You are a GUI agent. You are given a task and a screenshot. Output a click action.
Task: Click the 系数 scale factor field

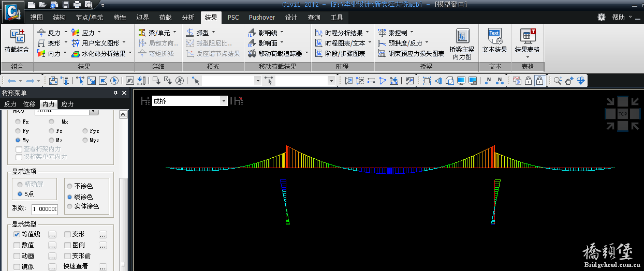tap(45, 209)
